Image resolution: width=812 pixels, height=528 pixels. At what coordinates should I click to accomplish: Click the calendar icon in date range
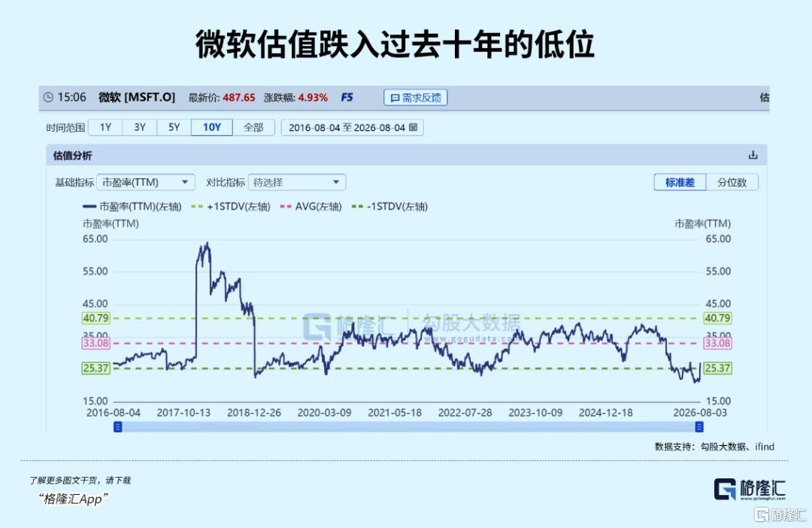coord(414,127)
